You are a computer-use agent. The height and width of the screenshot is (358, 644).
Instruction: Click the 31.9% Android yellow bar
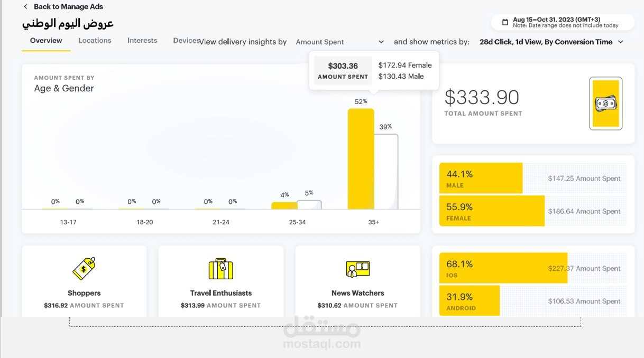[x=470, y=301]
